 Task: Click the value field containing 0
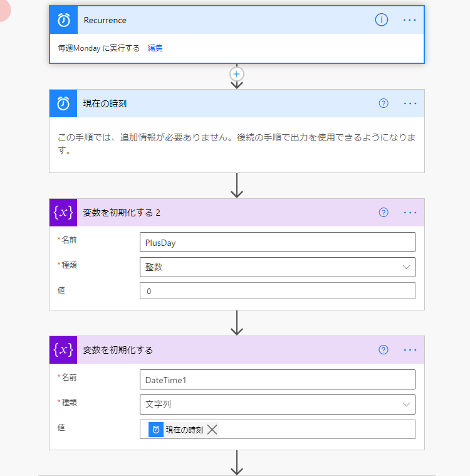[x=278, y=291]
